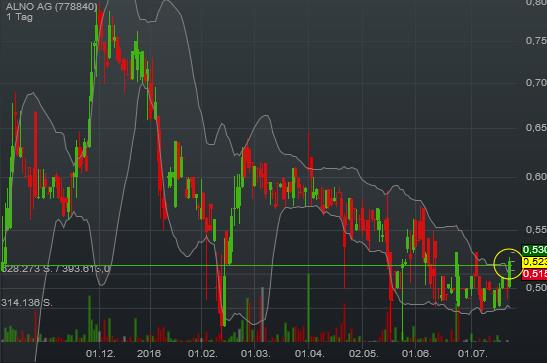Viewport: 547px width, 363px height.
Task: Select the 628.273 S. / 393.613,0 volume label
Action: point(56,269)
